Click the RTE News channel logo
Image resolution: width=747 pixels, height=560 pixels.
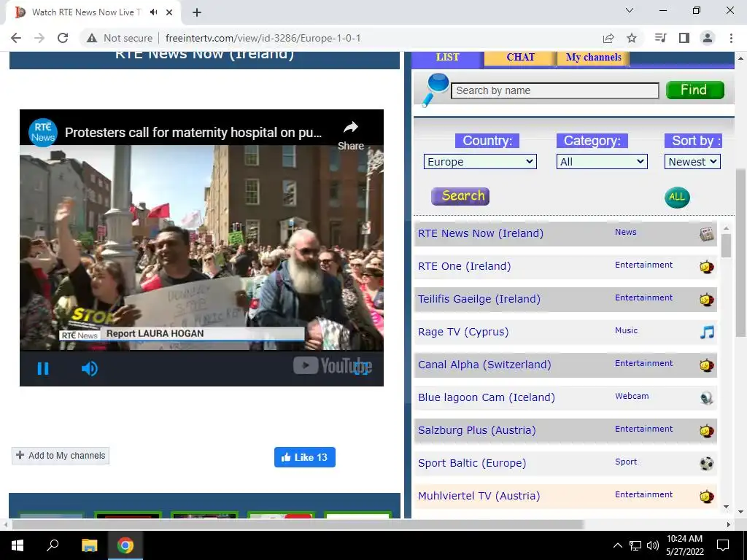click(x=43, y=133)
